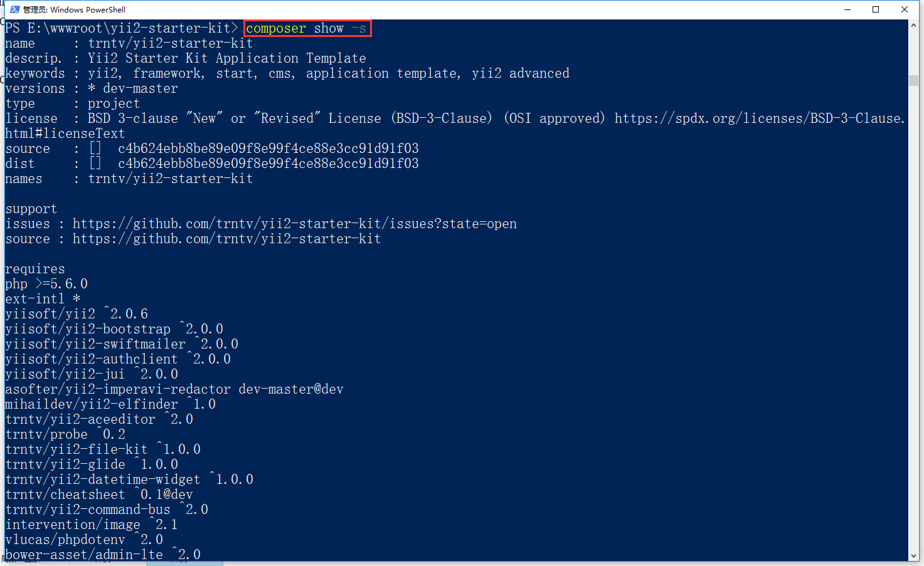Select the vlucas/phpdotenv requirement line
This screenshot has height=566, width=924.
pyautogui.click(x=84, y=540)
